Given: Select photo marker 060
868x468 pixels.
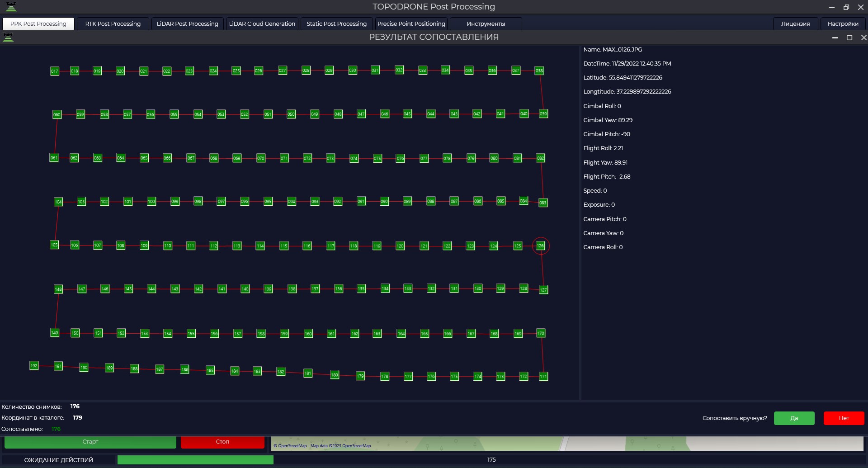Looking at the screenshot, I should tap(57, 114).
